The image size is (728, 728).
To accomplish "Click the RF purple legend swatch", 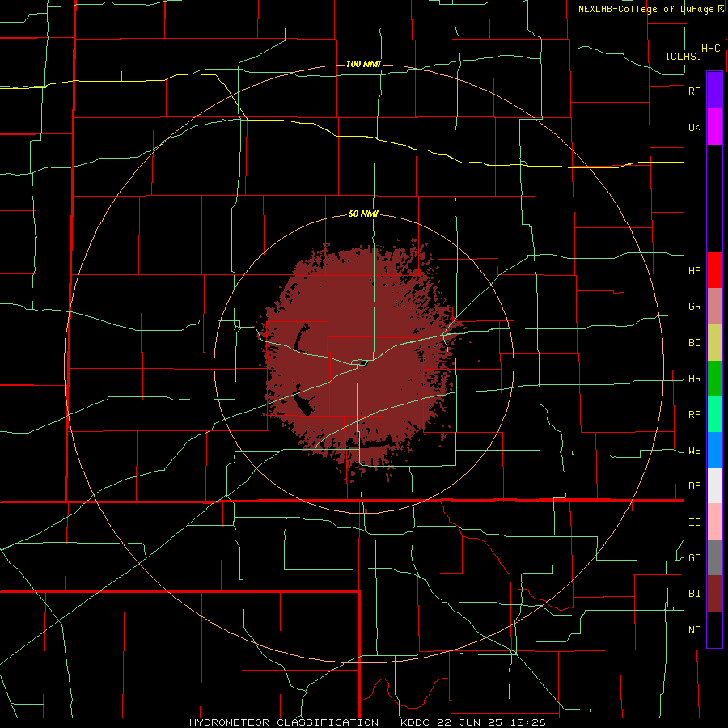I will (714, 91).
